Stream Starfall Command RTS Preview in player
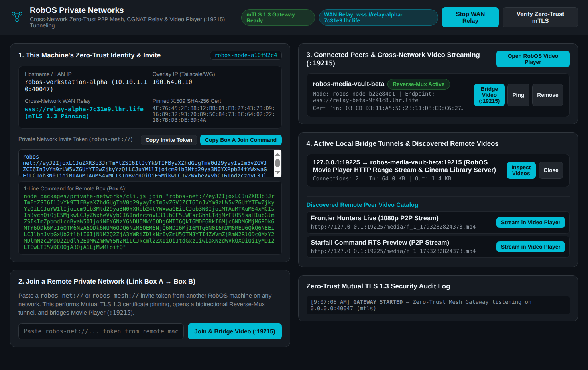 click(x=531, y=247)
